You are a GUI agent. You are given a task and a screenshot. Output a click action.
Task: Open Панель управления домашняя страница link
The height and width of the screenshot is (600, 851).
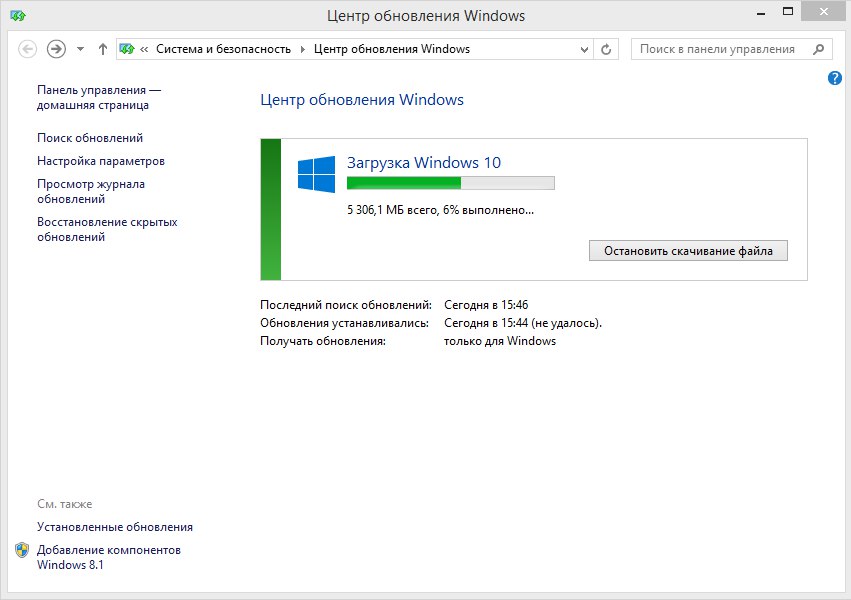(99, 98)
